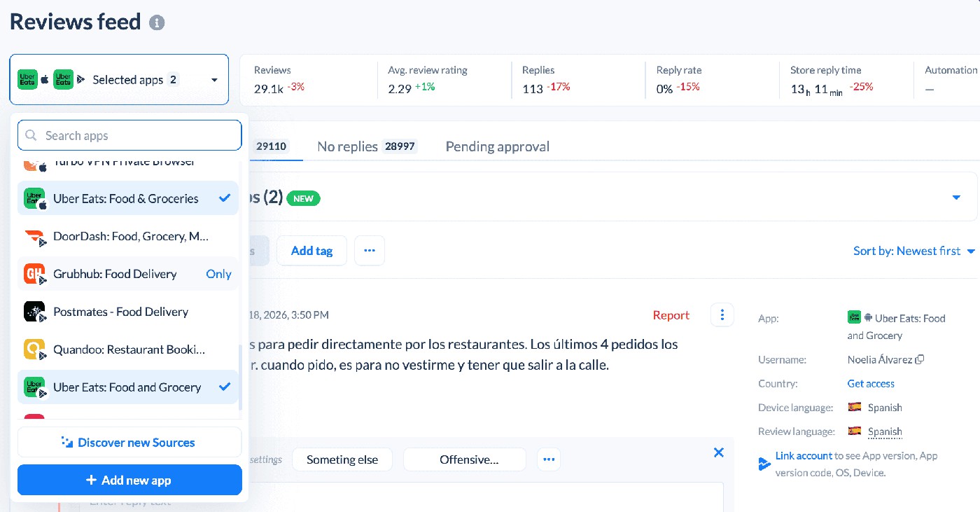This screenshot has height=512, width=980.
Task: Click the Offensive... reply template
Action: (465, 459)
